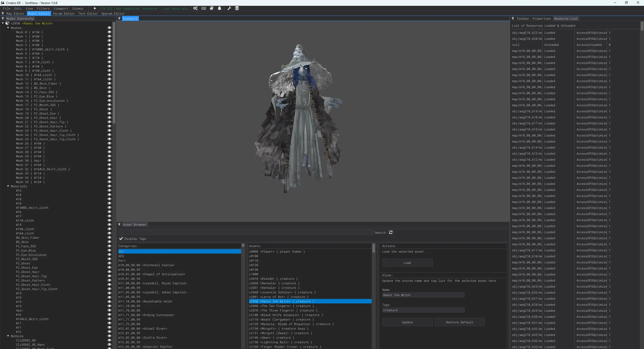Hide Mesh 0 { #15# } visibility eye

click(109, 32)
